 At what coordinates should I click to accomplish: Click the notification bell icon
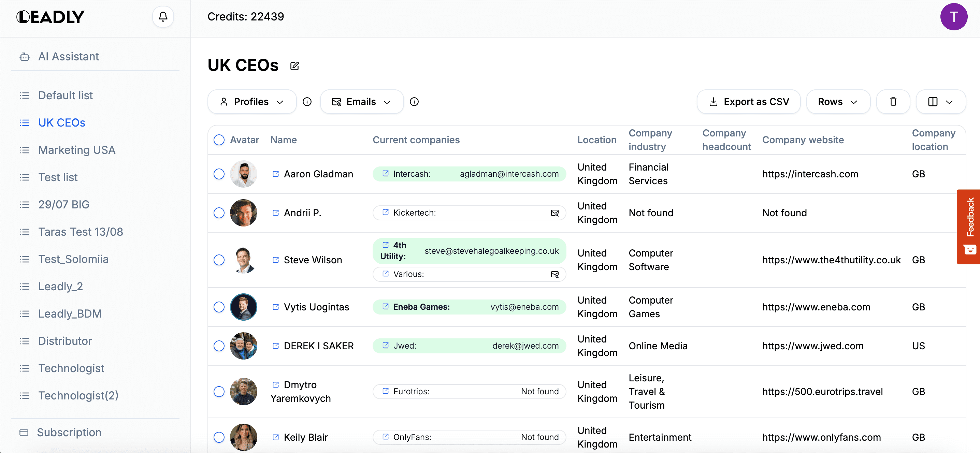tap(163, 17)
